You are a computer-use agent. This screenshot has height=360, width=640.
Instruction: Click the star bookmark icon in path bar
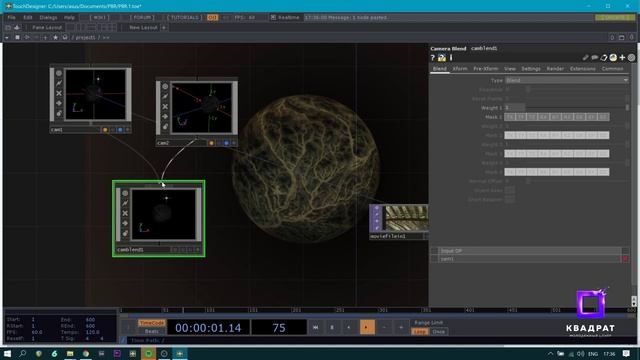pos(55,37)
